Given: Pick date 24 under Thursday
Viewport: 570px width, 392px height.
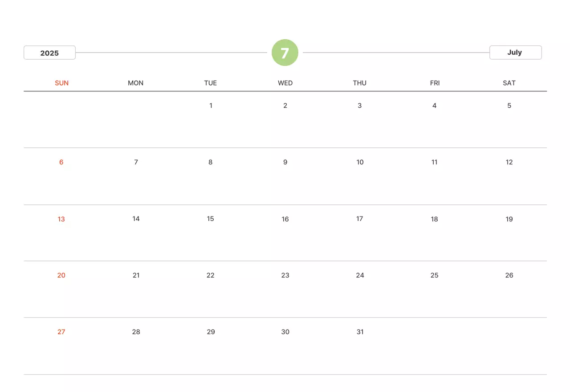Looking at the screenshot, I should [360, 275].
